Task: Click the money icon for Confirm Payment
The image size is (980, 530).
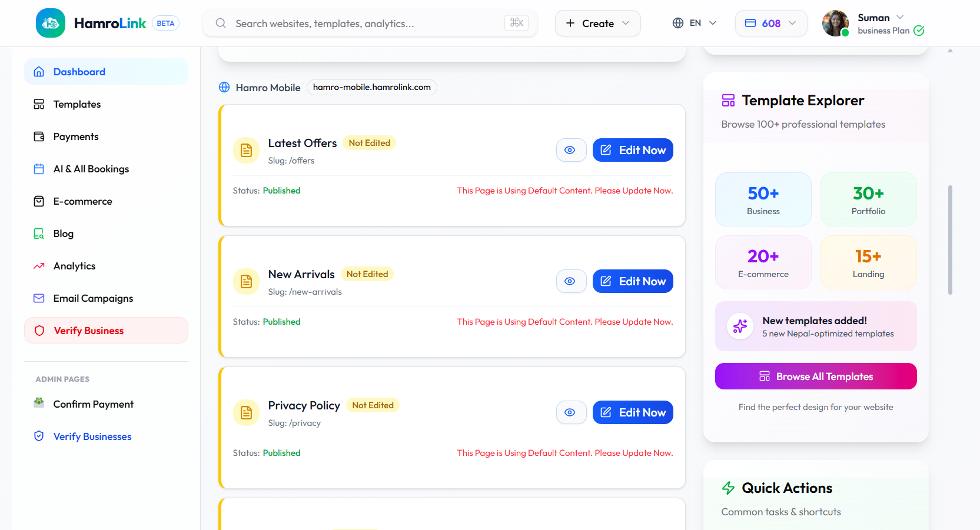Action: 39,404
